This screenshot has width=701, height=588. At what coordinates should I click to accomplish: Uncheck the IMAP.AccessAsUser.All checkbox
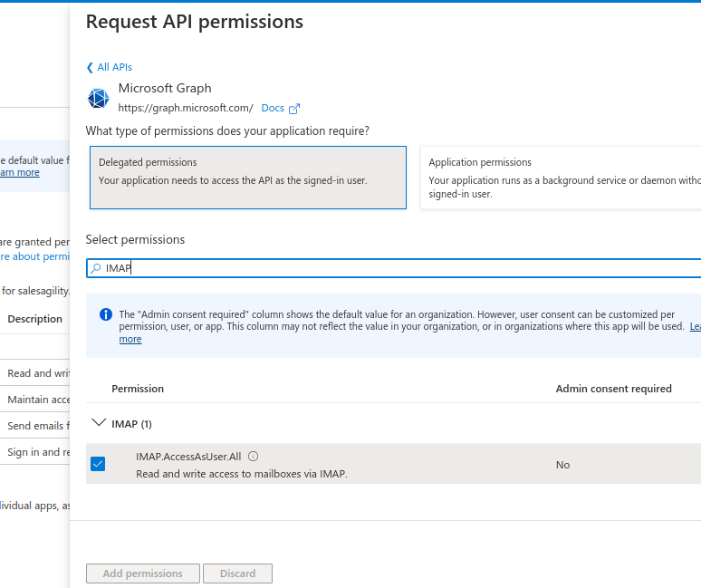(98, 464)
